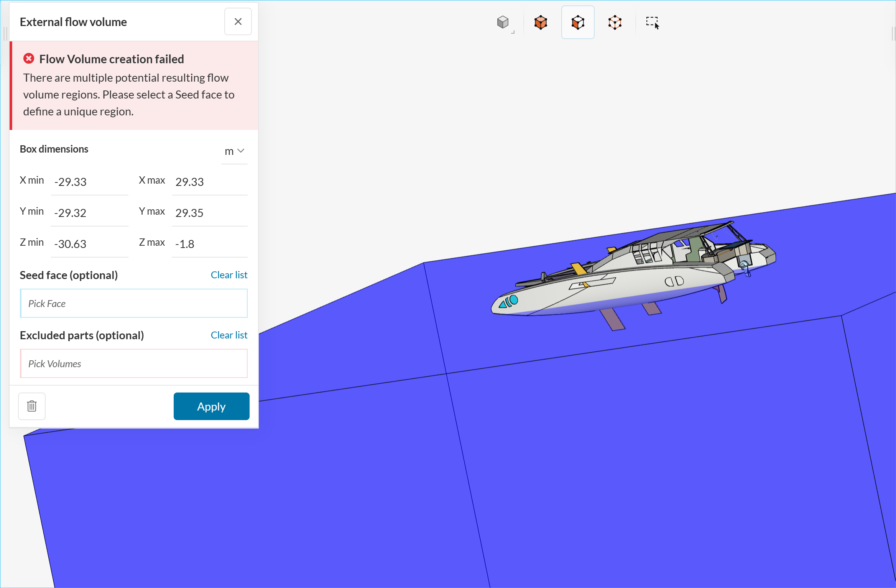This screenshot has width=896, height=588.
Task: Clear list for Excluded parts
Action: click(x=229, y=335)
